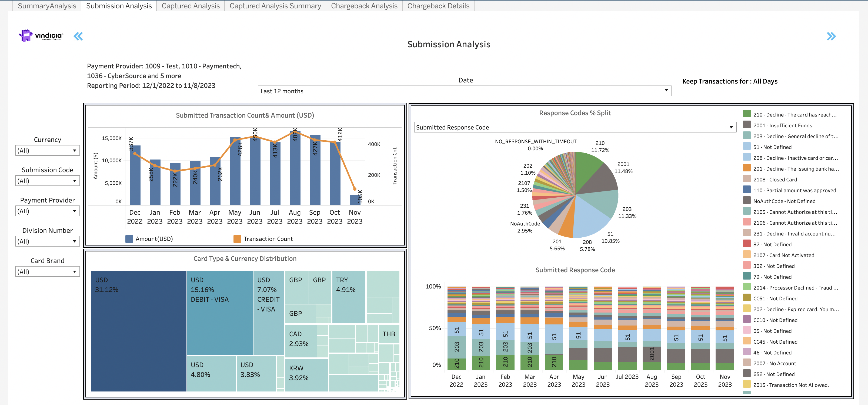868x405 pixels.
Task: Click the Vindicia logo
Action: tap(41, 35)
